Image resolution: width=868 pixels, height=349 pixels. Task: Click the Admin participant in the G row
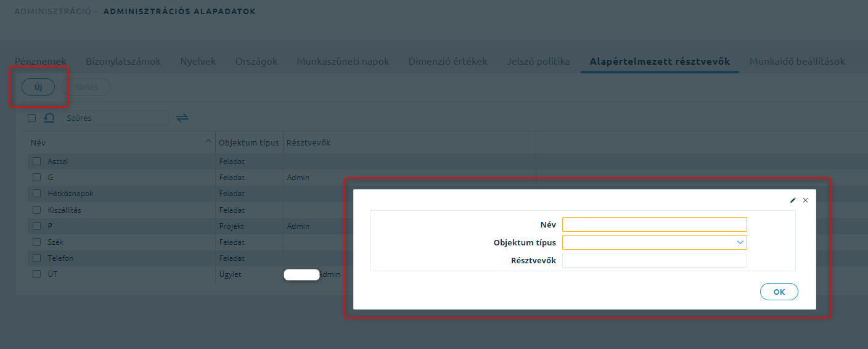[x=298, y=177]
